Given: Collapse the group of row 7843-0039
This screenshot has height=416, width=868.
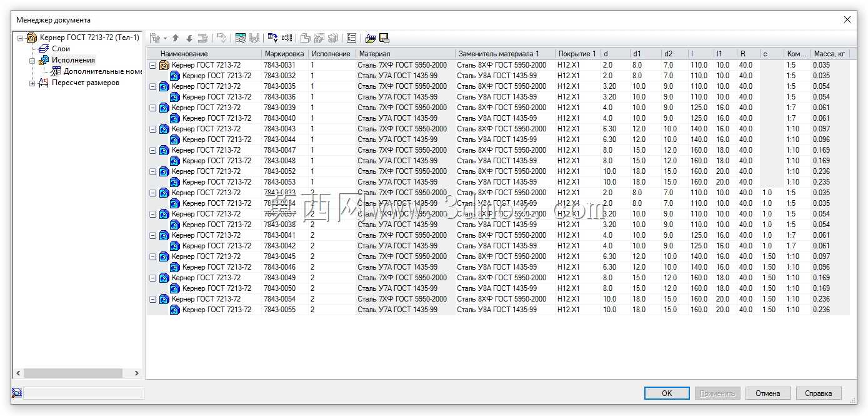Looking at the screenshot, I should [x=153, y=108].
